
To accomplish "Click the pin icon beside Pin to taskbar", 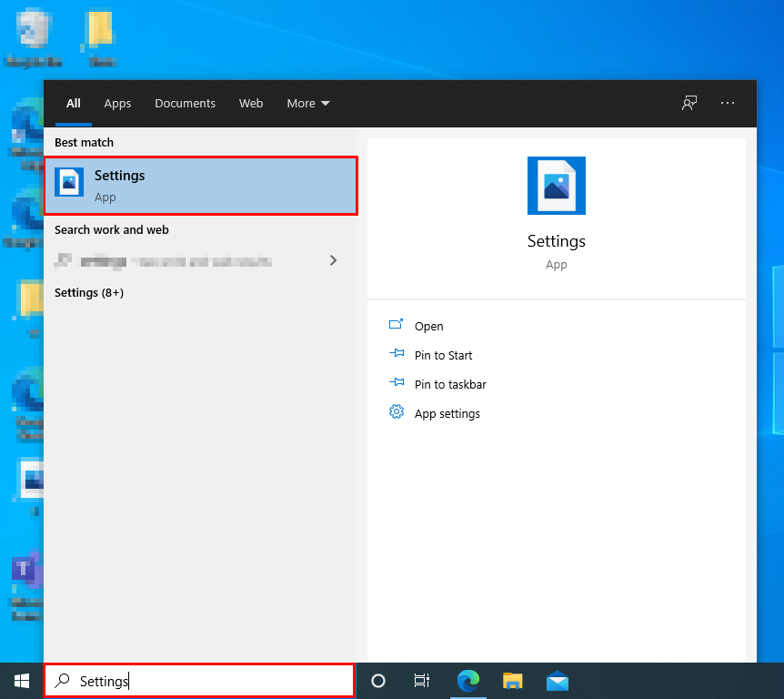I will [x=397, y=382].
